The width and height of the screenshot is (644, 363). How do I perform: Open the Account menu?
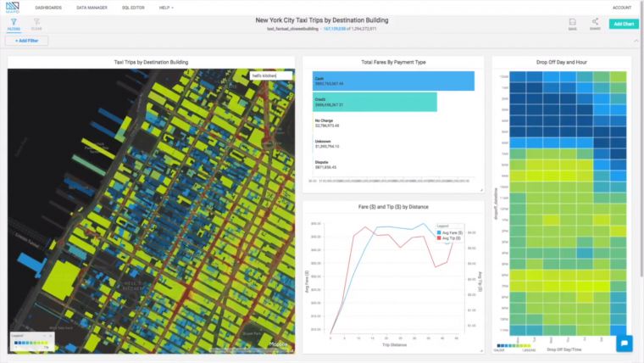(622, 8)
